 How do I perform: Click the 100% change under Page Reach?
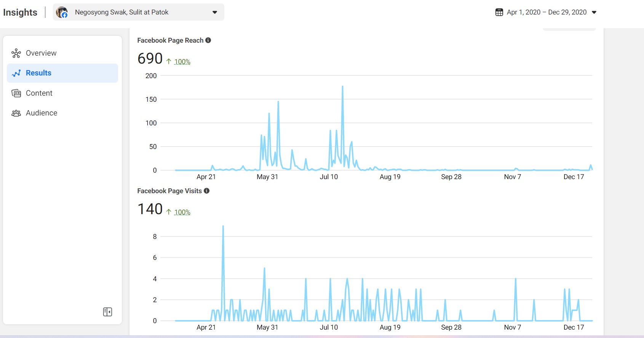point(182,62)
